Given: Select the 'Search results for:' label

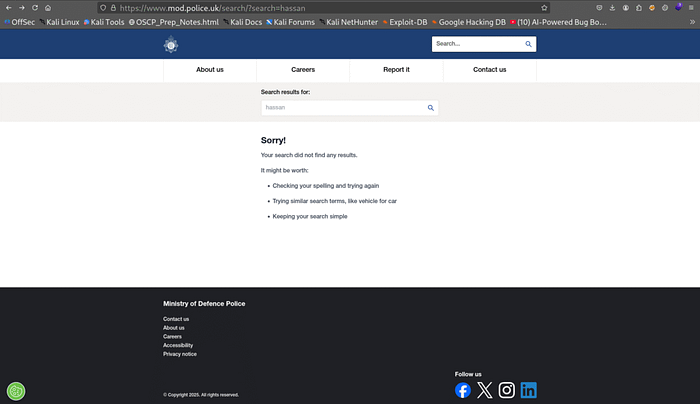Looking at the screenshot, I should 285,92.
